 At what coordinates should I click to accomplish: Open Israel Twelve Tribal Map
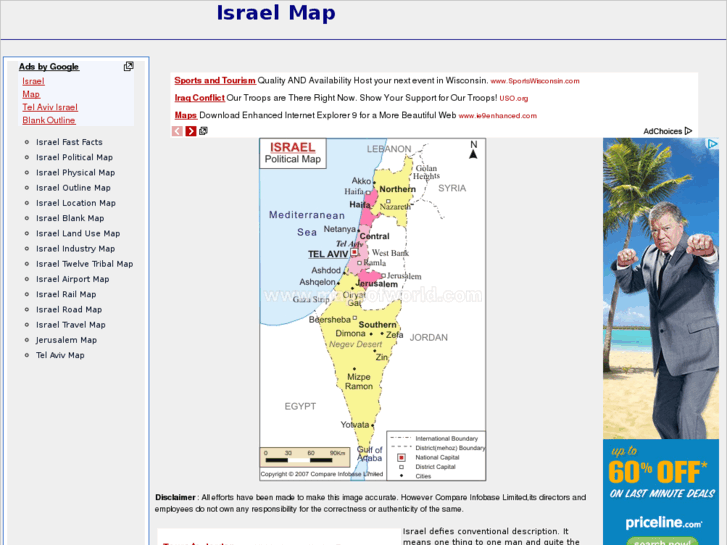point(84,264)
